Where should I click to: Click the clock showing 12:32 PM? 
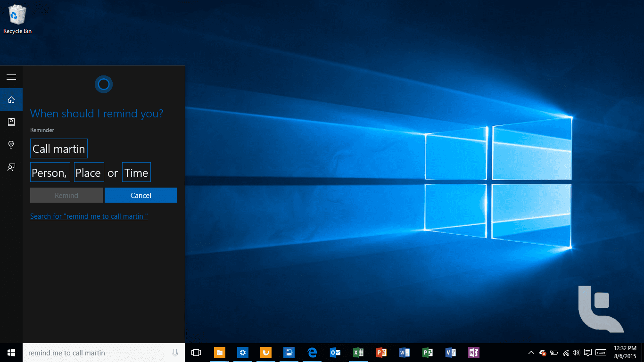pyautogui.click(x=626, y=353)
